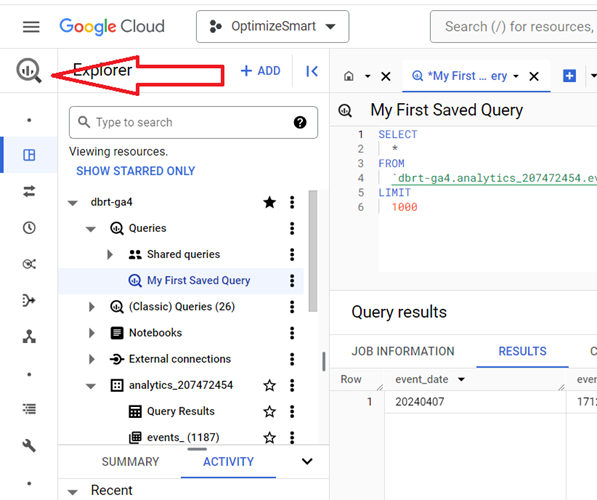Click the LIMIT value 1000 in editor

point(404,207)
